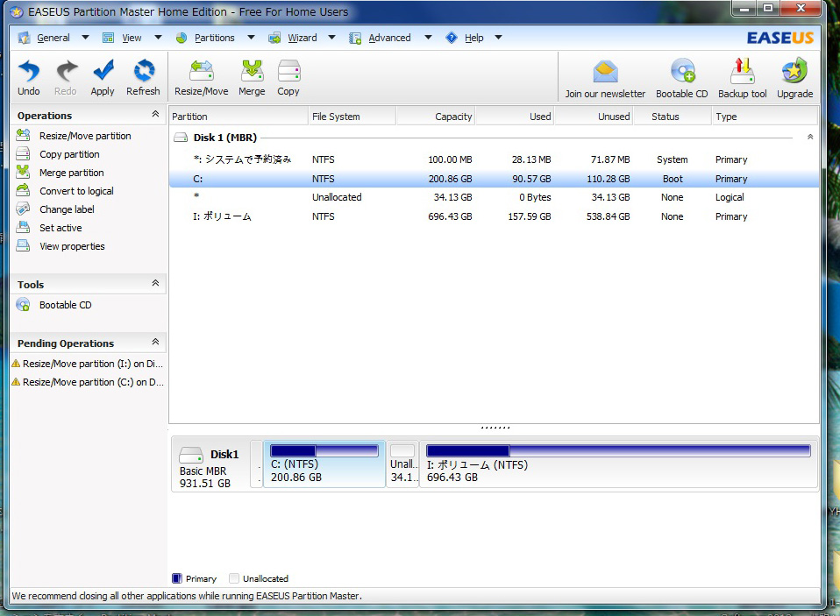Click the Refresh toolbar icon
Image resolution: width=840 pixels, height=616 pixels.
pos(143,72)
